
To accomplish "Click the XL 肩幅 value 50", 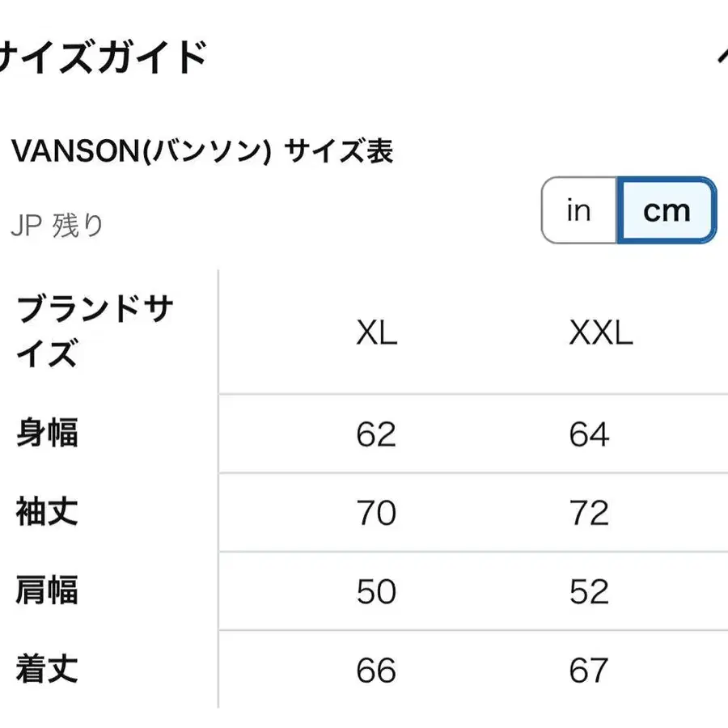I will point(376,591).
